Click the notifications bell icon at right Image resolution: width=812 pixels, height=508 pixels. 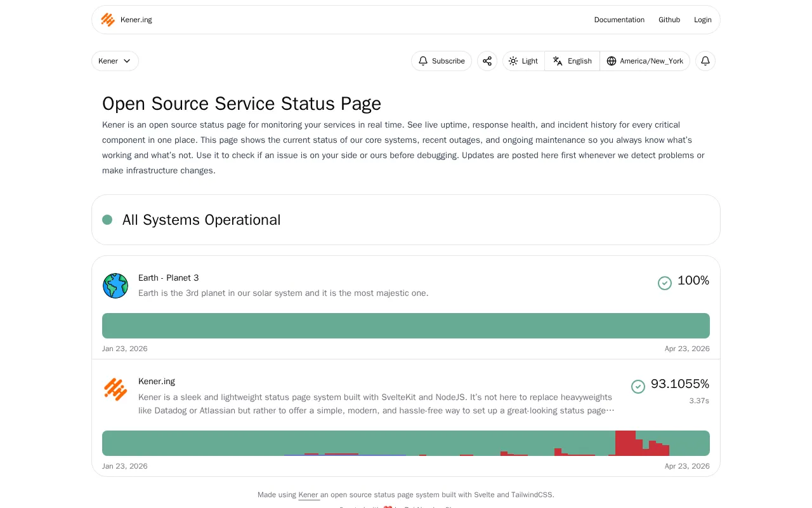[705, 61]
